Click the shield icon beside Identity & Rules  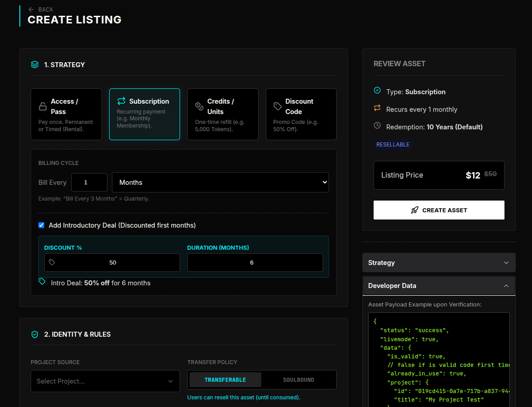[35, 334]
